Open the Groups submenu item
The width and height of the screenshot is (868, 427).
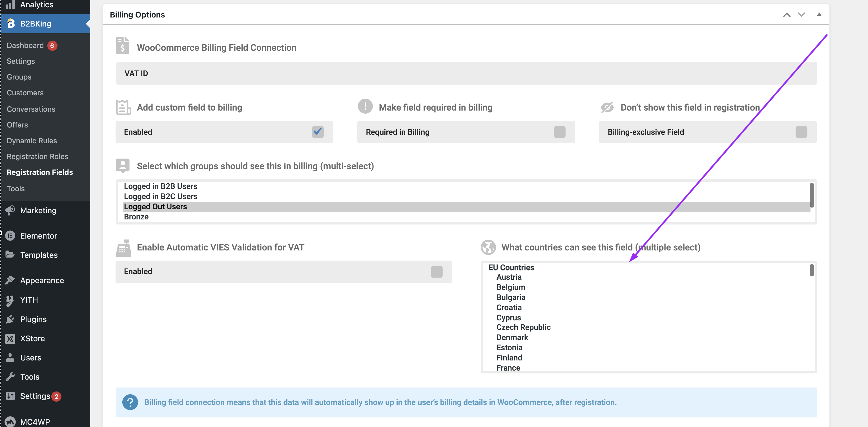(x=19, y=77)
